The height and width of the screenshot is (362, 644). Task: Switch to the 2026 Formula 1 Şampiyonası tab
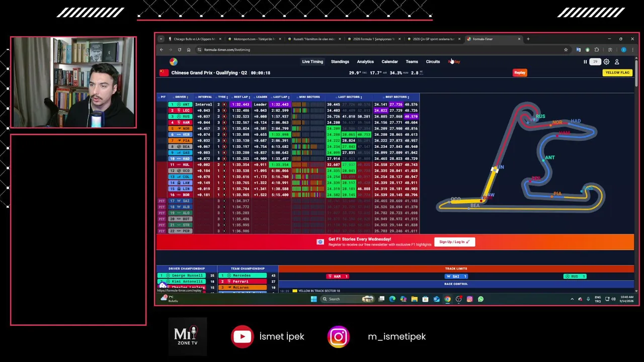point(373,39)
